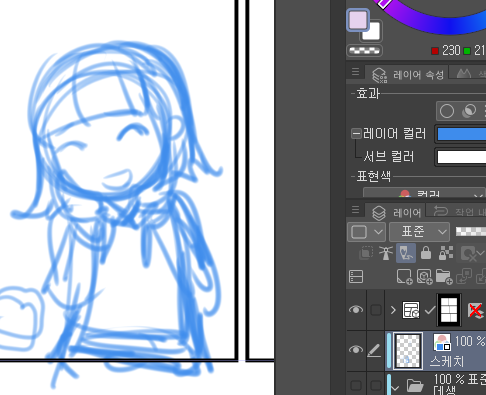486x395 pixels.
Task: Collapse the 레이어 컬러 minus box
Action: click(x=356, y=134)
